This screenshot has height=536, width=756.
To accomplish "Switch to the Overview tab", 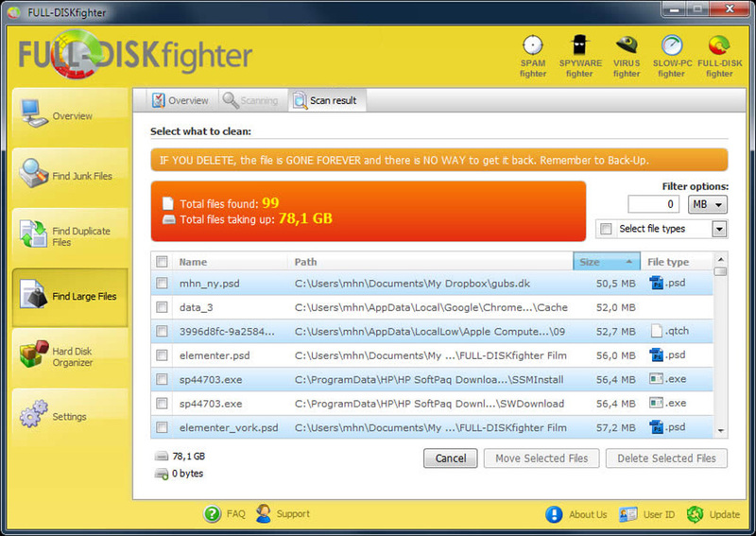I will click(x=181, y=100).
